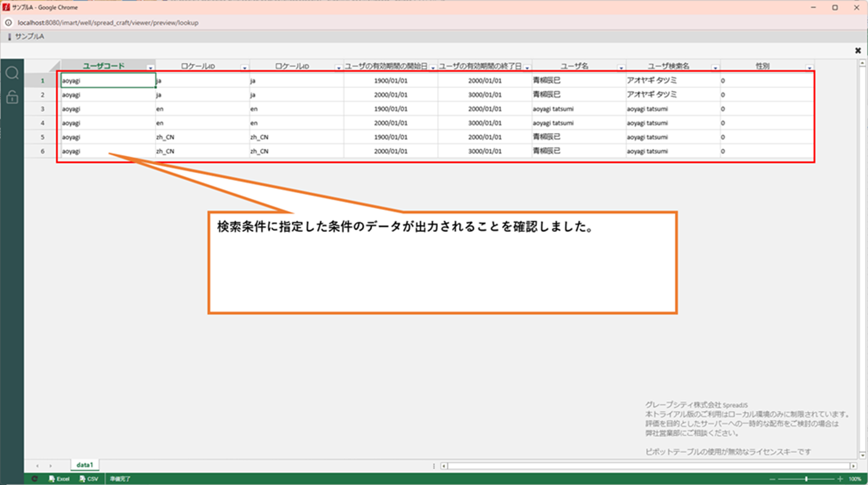The height and width of the screenshot is (485, 868).
Task: Export the data using CSV button
Action: pyautogui.click(x=89, y=479)
